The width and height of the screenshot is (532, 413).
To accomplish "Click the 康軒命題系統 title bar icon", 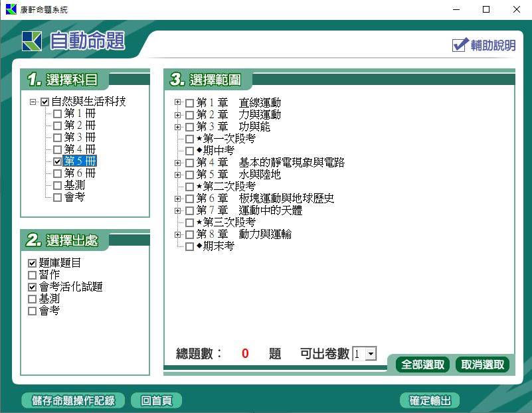I will click(x=11, y=9).
